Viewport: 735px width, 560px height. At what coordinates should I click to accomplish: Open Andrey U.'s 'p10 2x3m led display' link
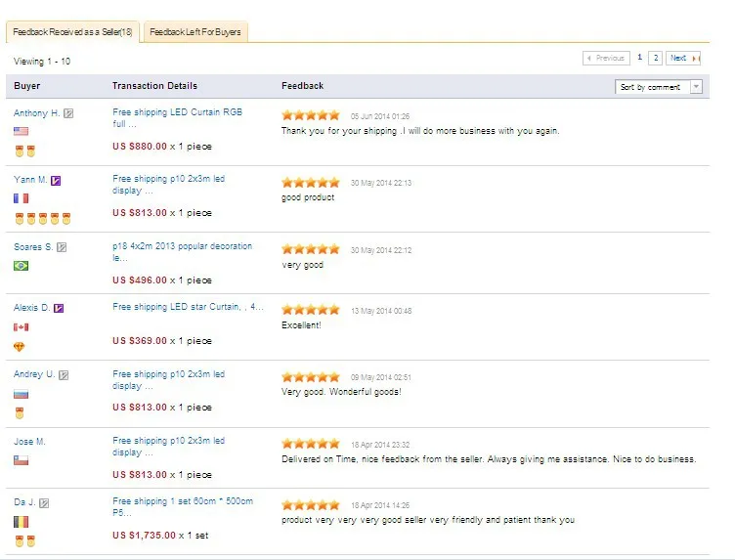pyautogui.click(x=169, y=380)
